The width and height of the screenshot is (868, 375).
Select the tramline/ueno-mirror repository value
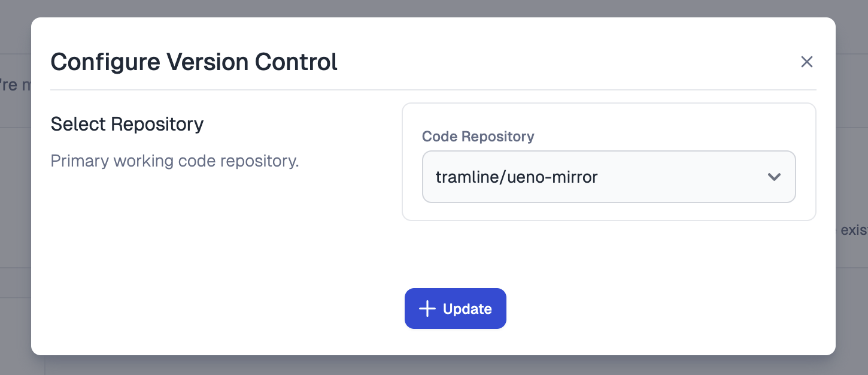tap(517, 177)
